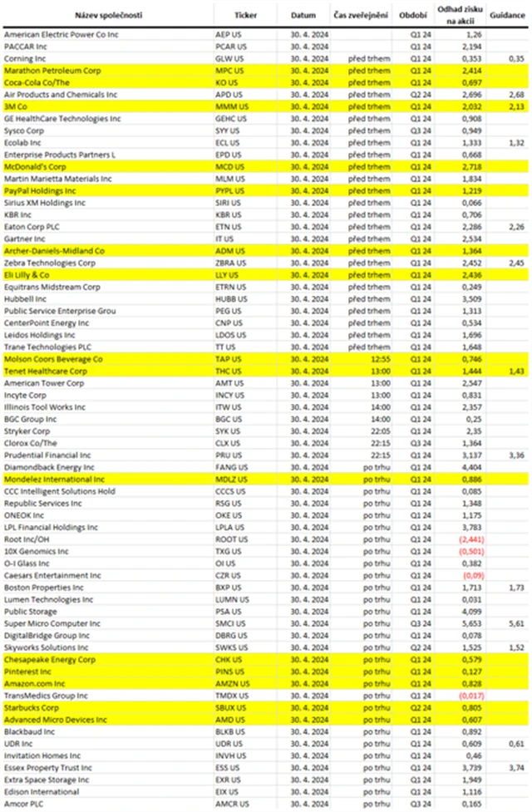
Task: Select Mondelez International Inc cell
Action: [54, 480]
